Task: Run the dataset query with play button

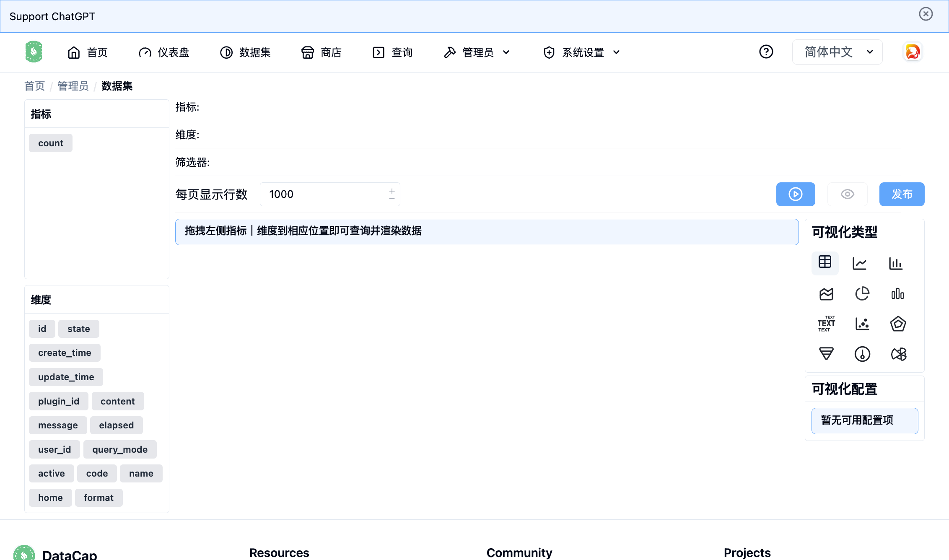Action: pos(796,194)
